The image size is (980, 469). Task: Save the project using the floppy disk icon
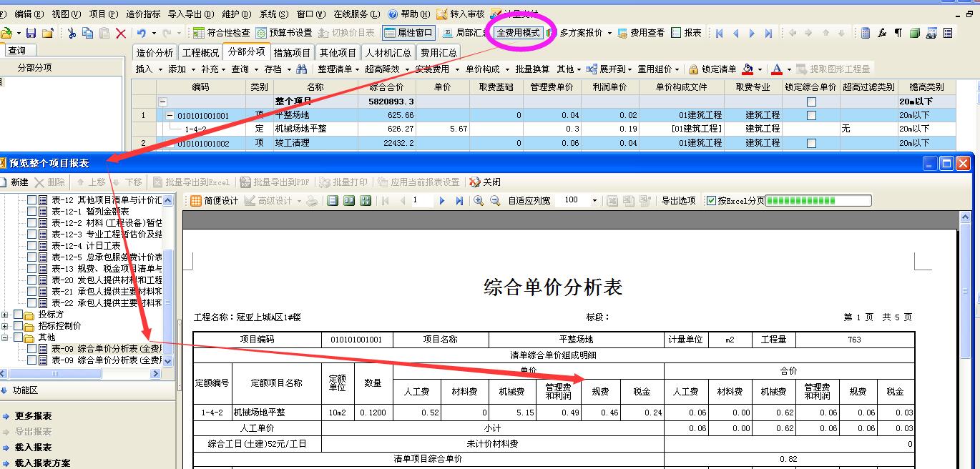(31, 33)
